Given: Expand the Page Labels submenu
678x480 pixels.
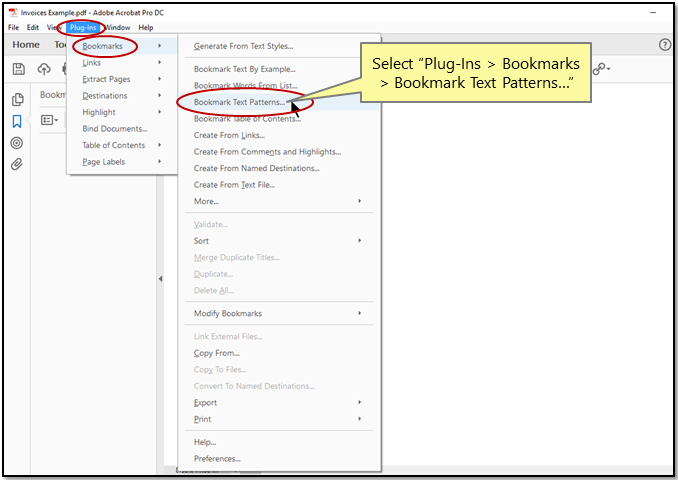Looking at the screenshot, I should (x=122, y=162).
